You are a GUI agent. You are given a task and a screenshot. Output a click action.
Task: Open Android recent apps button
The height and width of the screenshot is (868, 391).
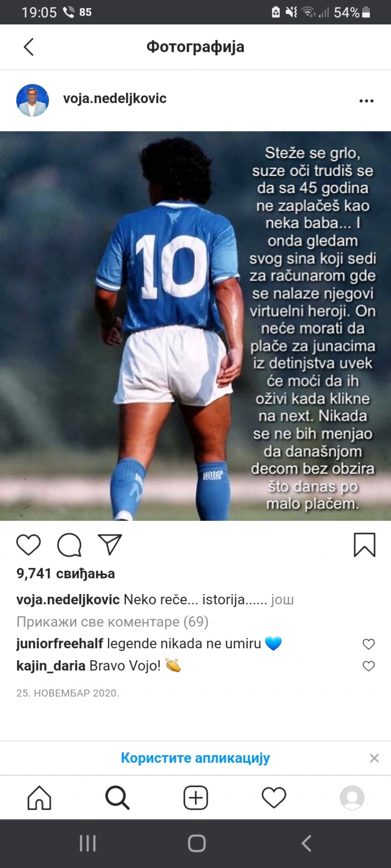tap(87, 843)
